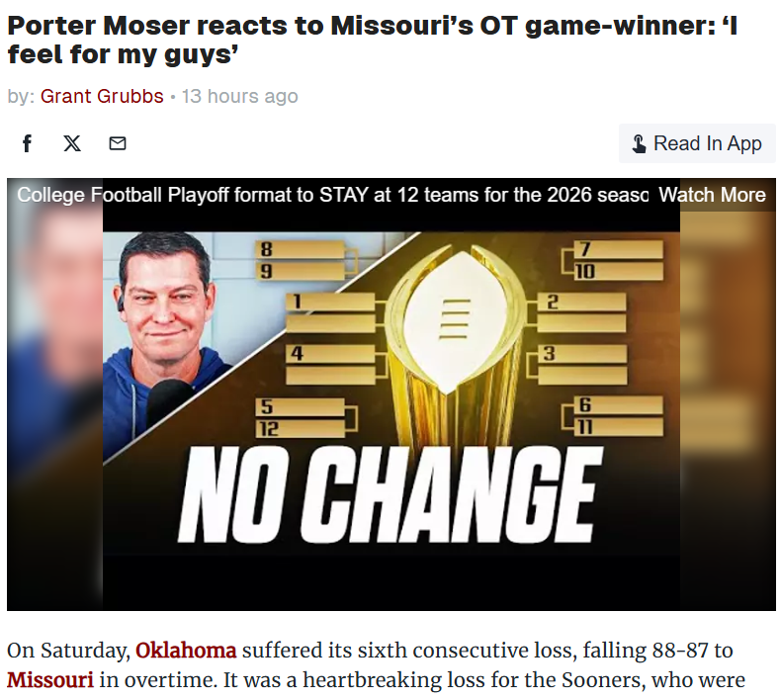Follow the Missouri team link in article
This screenshot has width=781, height=700.
coord(50,680)
